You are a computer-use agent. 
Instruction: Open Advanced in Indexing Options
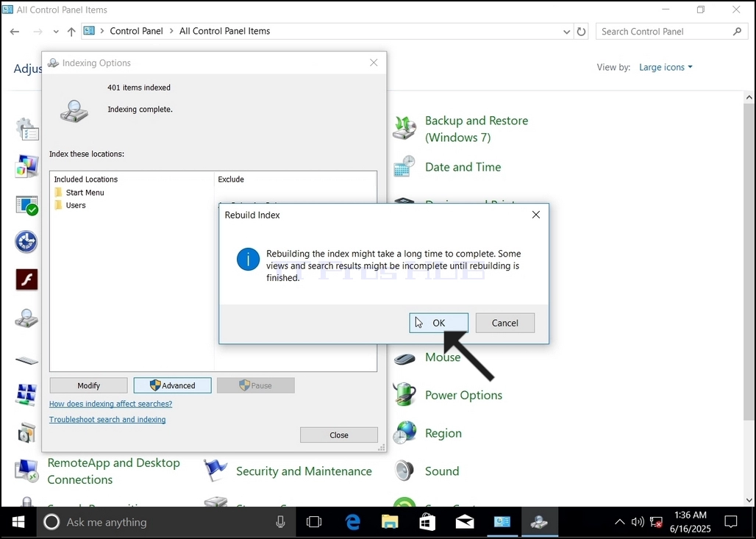coord(172,385)
